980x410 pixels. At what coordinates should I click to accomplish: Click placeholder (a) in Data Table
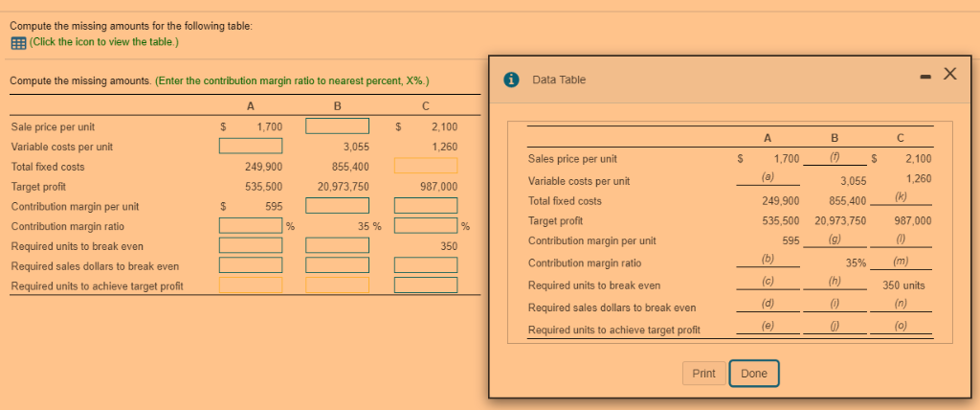767,178
